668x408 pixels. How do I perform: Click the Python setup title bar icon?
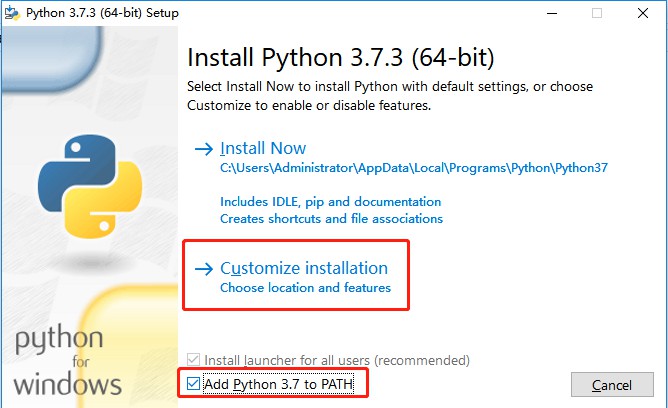[12, 13]
